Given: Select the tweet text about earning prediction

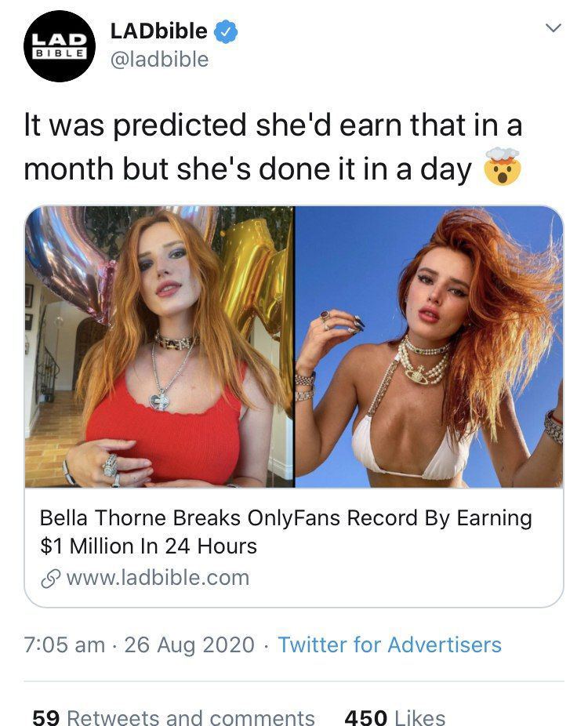Looking at the screenshot, I should (273, 147).
